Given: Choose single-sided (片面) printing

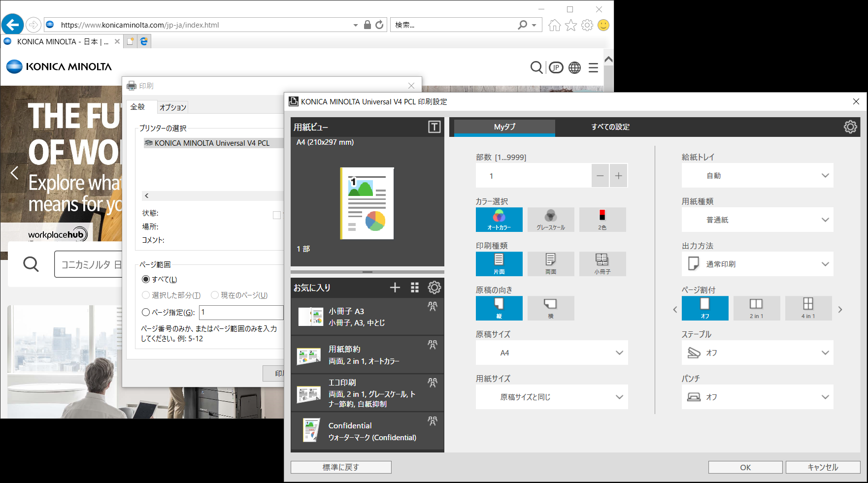Looking at the screenshot, I should (499, 264).
